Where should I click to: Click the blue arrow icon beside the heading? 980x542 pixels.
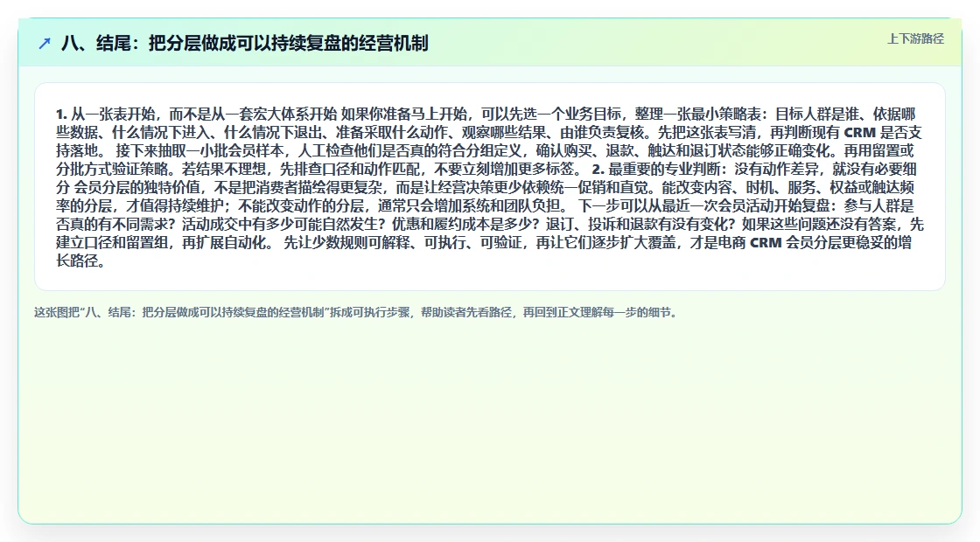45,43
